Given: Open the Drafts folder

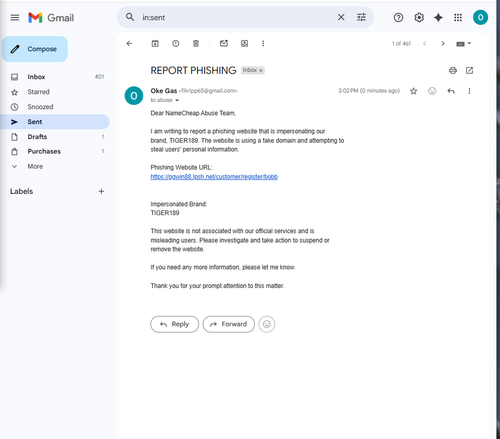Looking at the screenshot, I should [x=55, y=137].
